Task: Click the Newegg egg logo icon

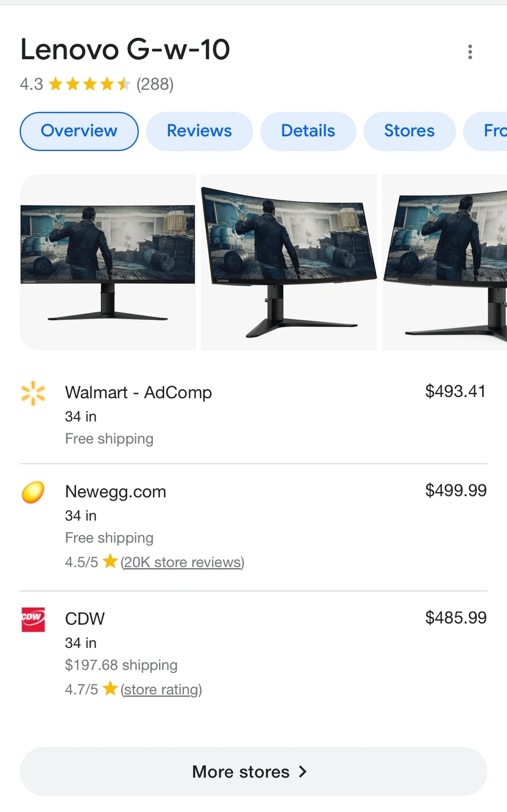Action: tap(33, 492)
